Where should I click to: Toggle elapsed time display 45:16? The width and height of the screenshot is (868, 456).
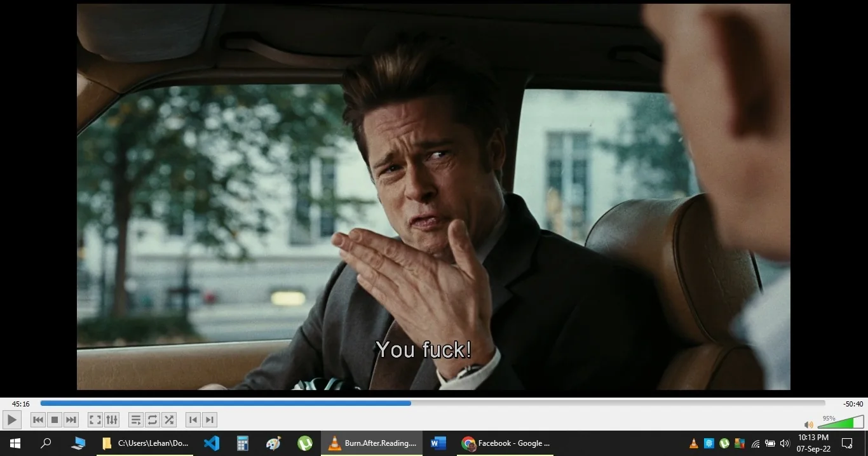(20, 404)
